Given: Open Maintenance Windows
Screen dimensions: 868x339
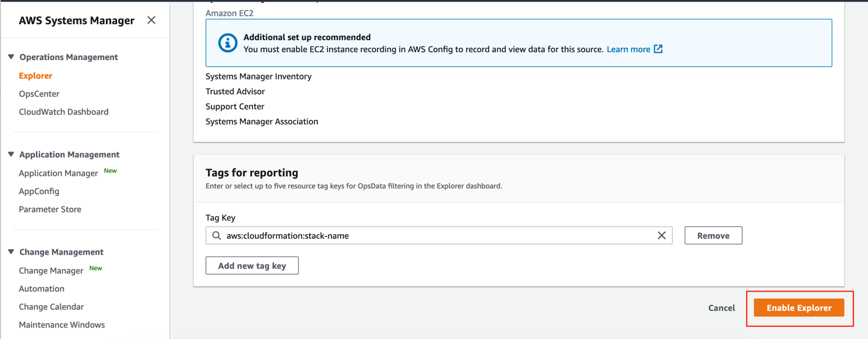Looking at the screenshot, I should pos(62,325).
